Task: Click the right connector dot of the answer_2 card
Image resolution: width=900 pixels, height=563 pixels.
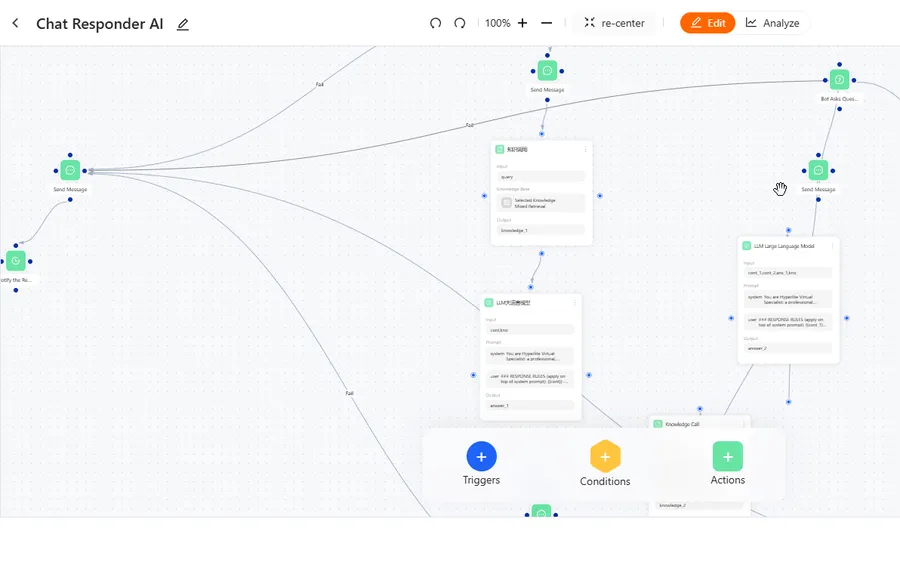Action: click(x=847, y=318)
